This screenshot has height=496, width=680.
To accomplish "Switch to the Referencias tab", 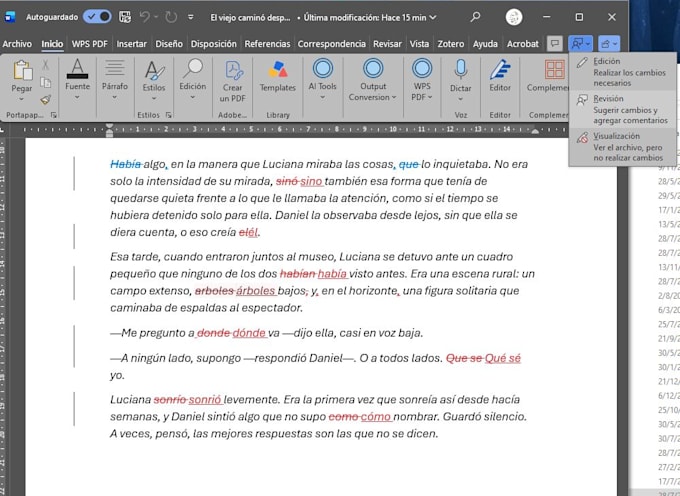I will tap(267, 44).
